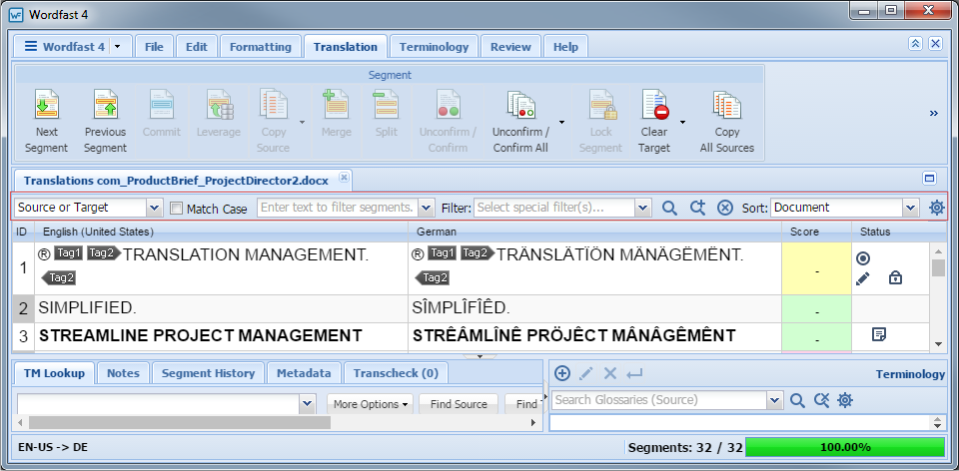The width and height of the screenshot is (959, 471).
Task: Click the Clear Target icon
Action: tap(654, 104)
